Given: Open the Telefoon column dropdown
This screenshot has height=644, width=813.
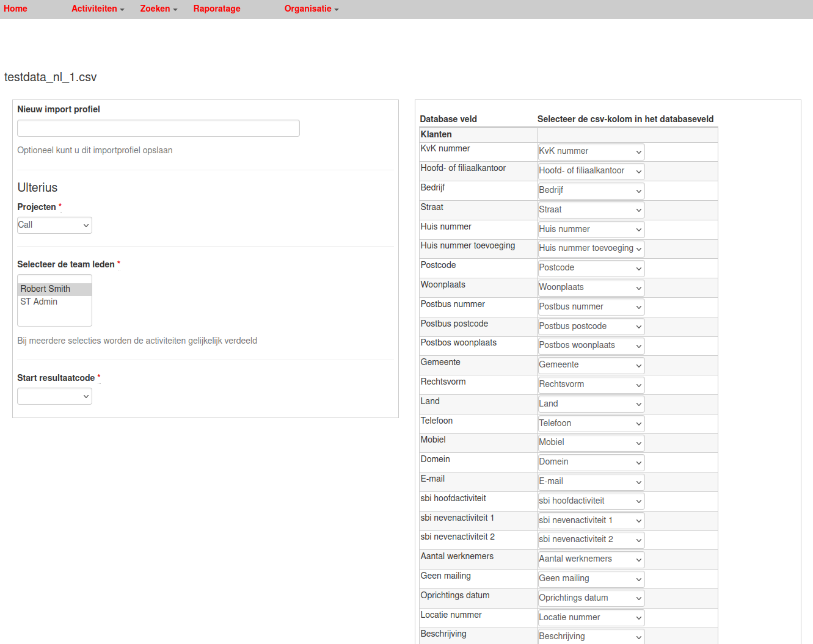Looking at the screenshot, I should [x=591, y=424].
